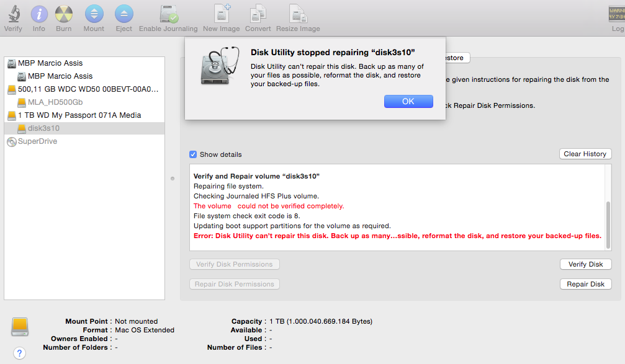Select the Resize Image icon
625x364 pixels.
tap(298, 12)
